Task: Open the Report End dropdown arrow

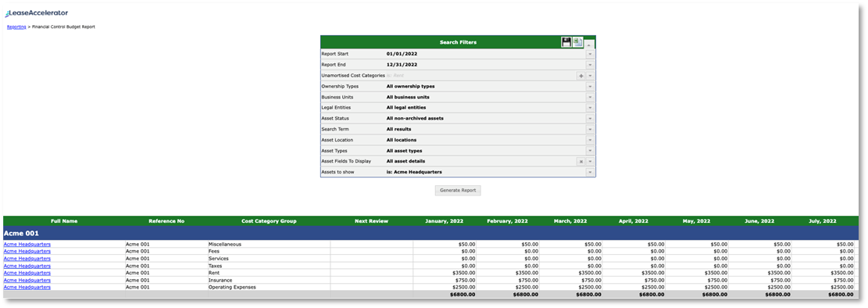Action: click(x=590, y=65)
